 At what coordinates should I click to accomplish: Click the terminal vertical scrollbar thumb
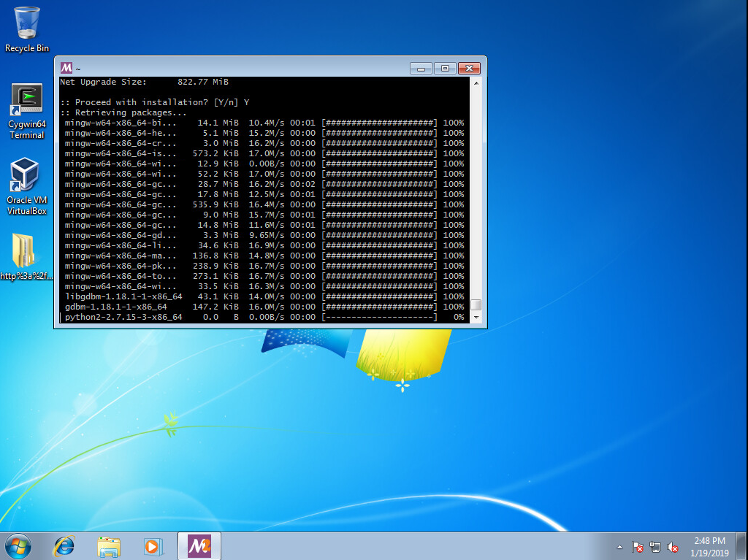click(x=476, y=305)
